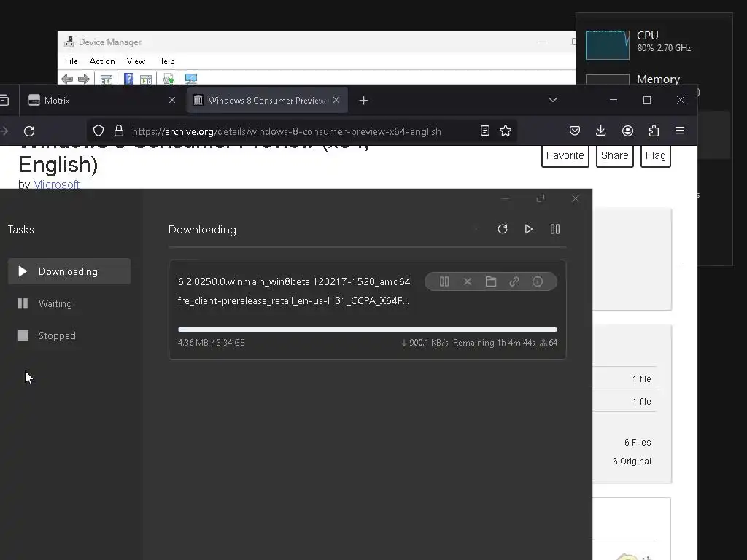Image resolution: width=747 pixels, height=560 pixels.
Task: Open the browser extensions puzzle icon
Action: (654, 131)
